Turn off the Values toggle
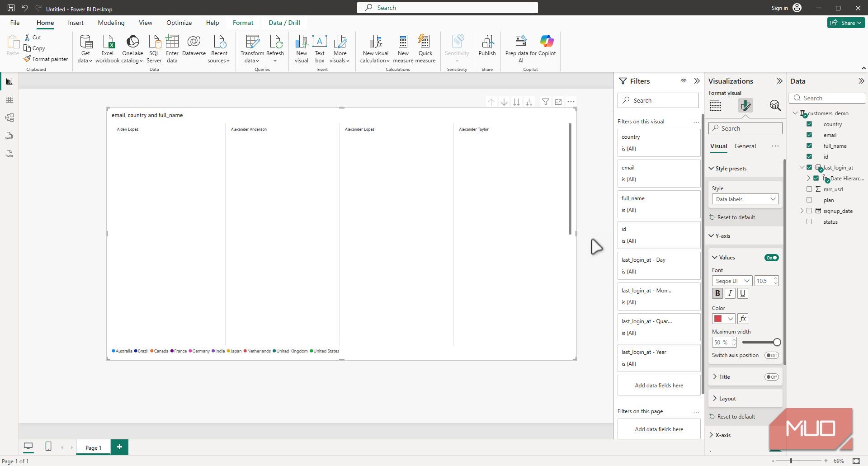 coord(771,258)
